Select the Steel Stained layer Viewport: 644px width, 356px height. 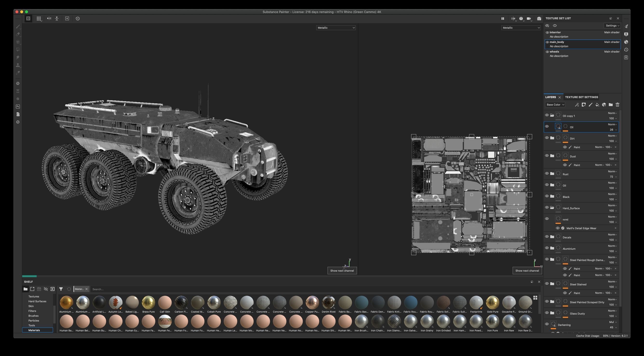click(581, 284)
